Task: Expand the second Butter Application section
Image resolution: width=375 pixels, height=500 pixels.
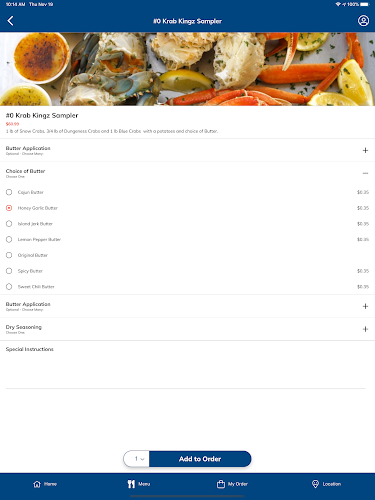Action: click(365, 306)
